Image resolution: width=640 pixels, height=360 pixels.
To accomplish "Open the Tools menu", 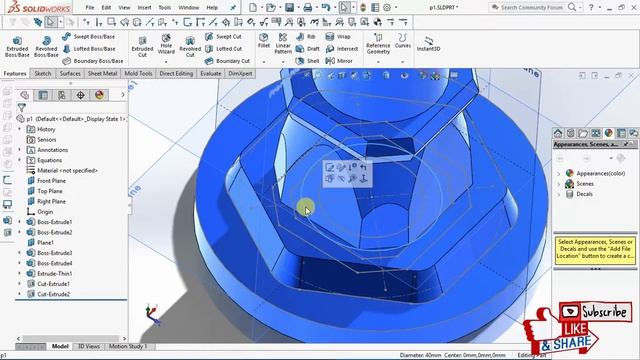I will (164, 7).
